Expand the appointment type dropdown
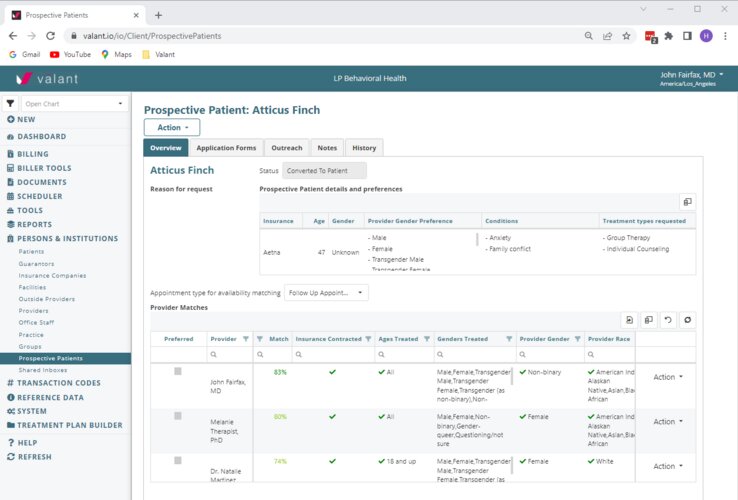Image resolution: width=738 pixels, height=500 pixels. coord(326,293)
